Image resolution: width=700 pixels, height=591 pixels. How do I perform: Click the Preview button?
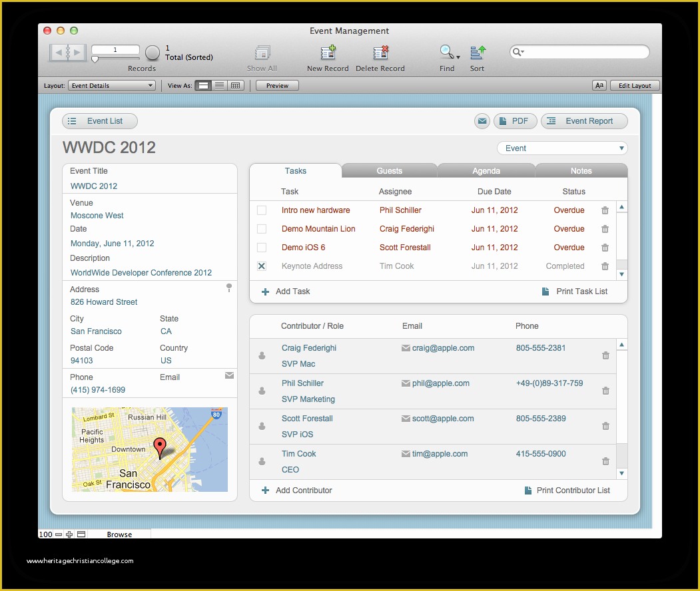[x=277, y=86]
